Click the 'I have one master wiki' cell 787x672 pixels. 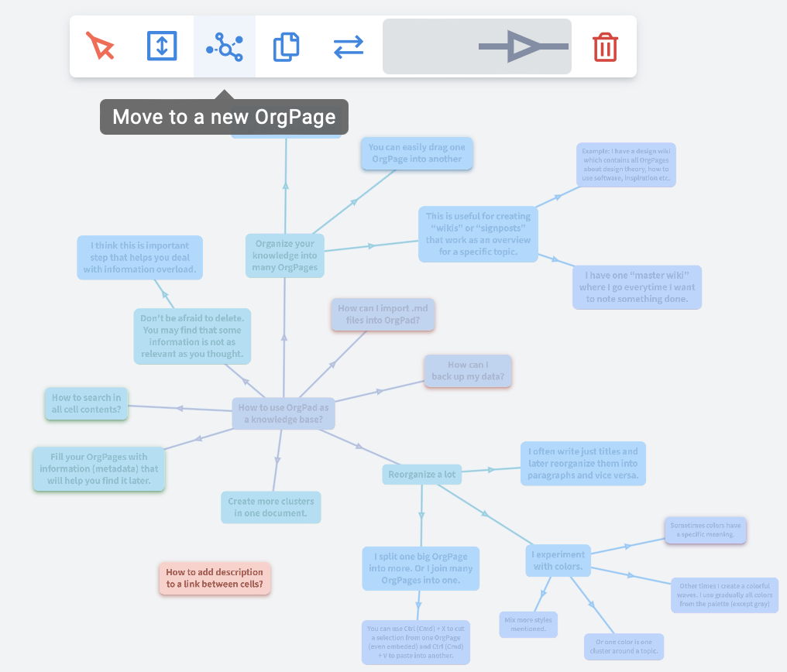click(x=637, y=287)
